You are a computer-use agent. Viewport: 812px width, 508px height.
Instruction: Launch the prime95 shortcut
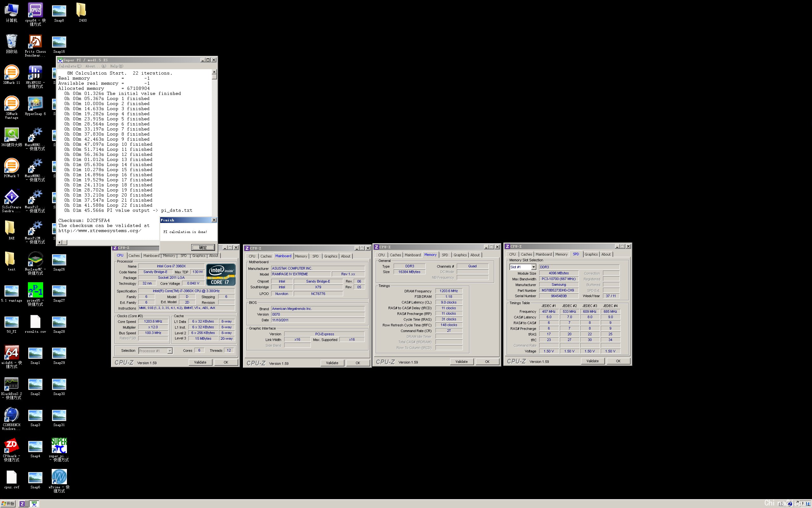click(35, 294)
